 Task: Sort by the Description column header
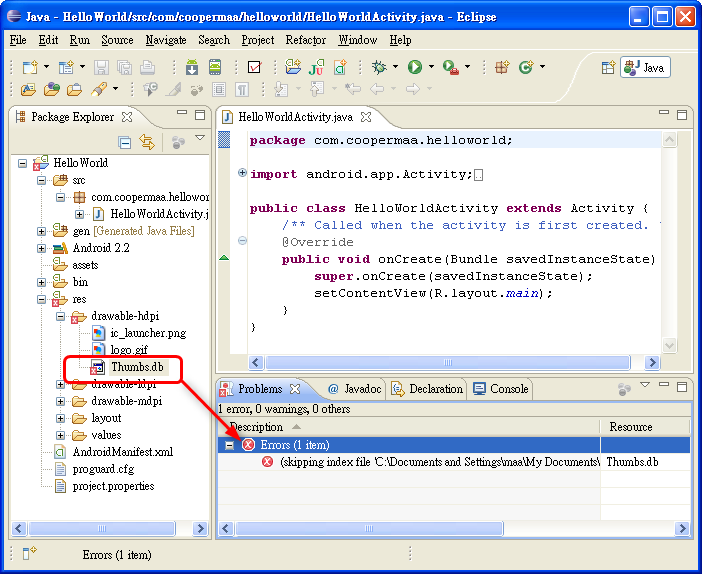(409, 427)
